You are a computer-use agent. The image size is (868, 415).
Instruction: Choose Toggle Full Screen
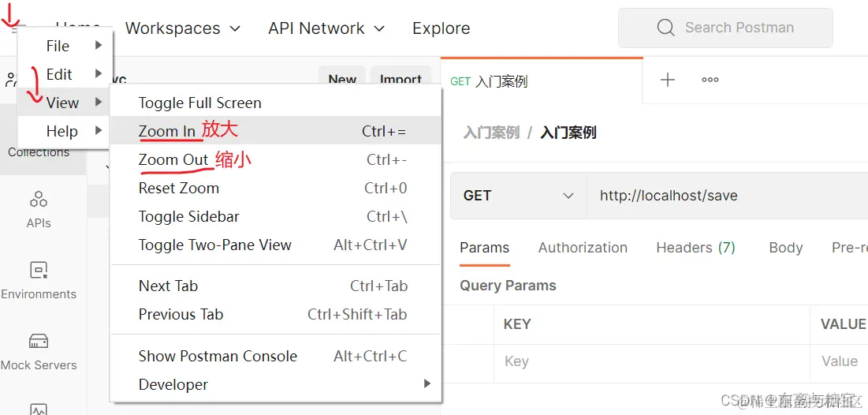276,103
